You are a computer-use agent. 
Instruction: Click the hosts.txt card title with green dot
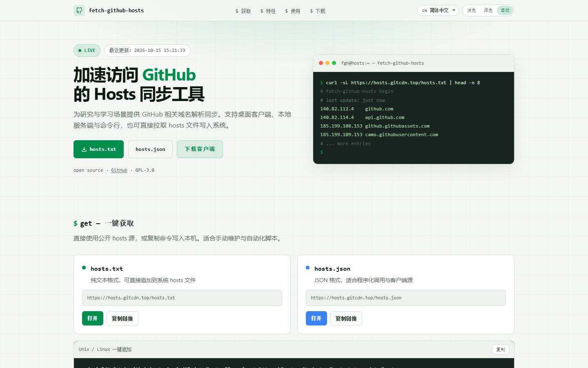point(102,269)
